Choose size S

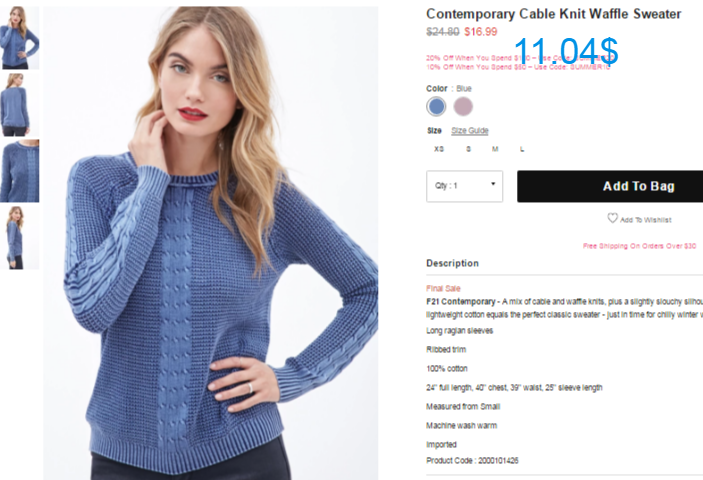tap(469, 149)
